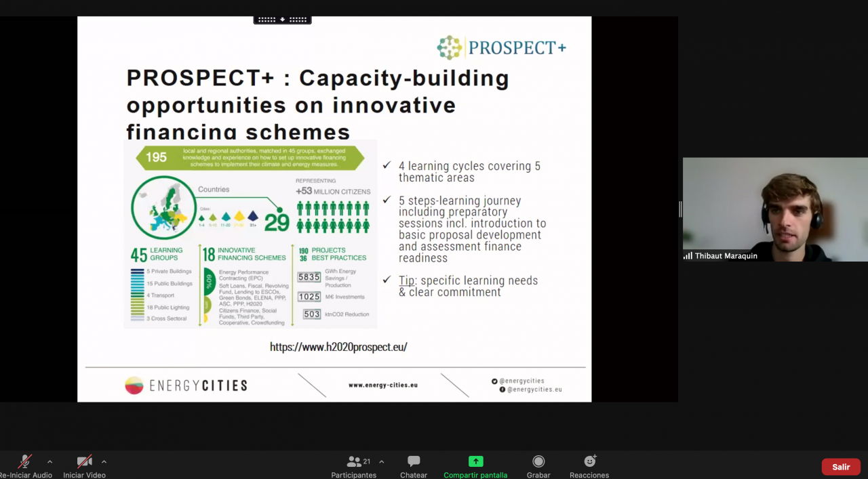Click the '503' ktnCO2 Reduction figure
Image resolution: width=868 pixels, height=479 pixels.
(x=311, y=314)
